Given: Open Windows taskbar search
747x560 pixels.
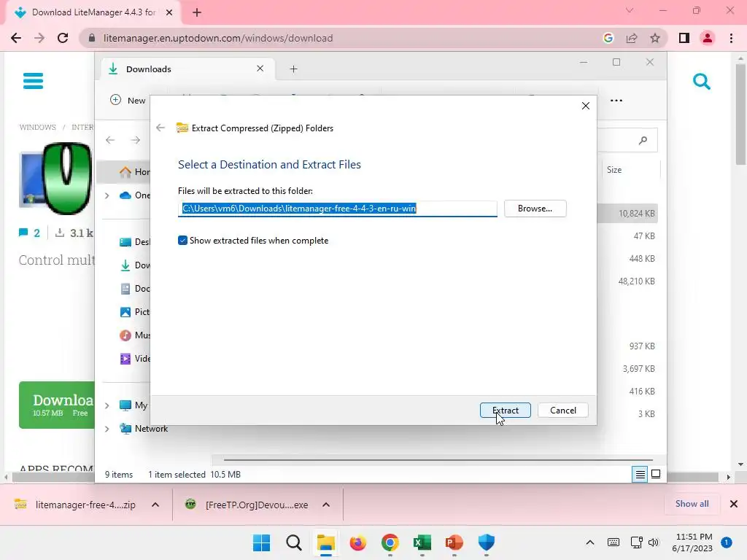Looking at the screenshot, I should (x=294, y=542).
